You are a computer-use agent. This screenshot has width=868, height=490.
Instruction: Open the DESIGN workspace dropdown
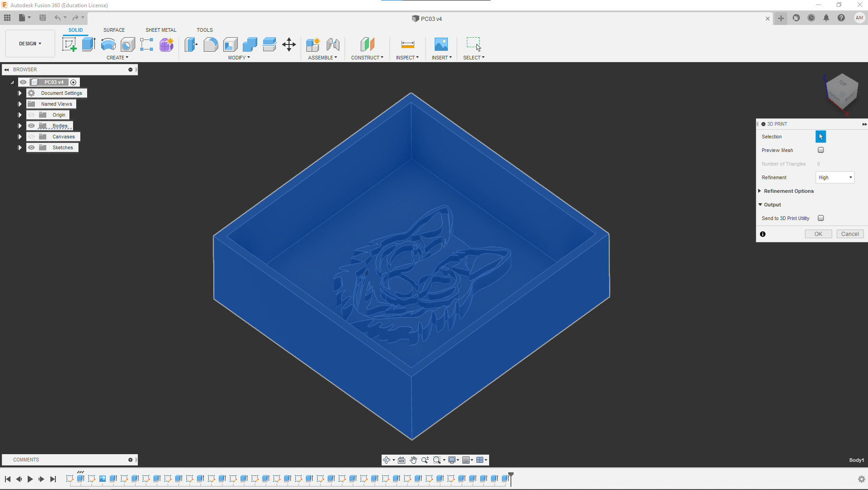pos(30,44)
